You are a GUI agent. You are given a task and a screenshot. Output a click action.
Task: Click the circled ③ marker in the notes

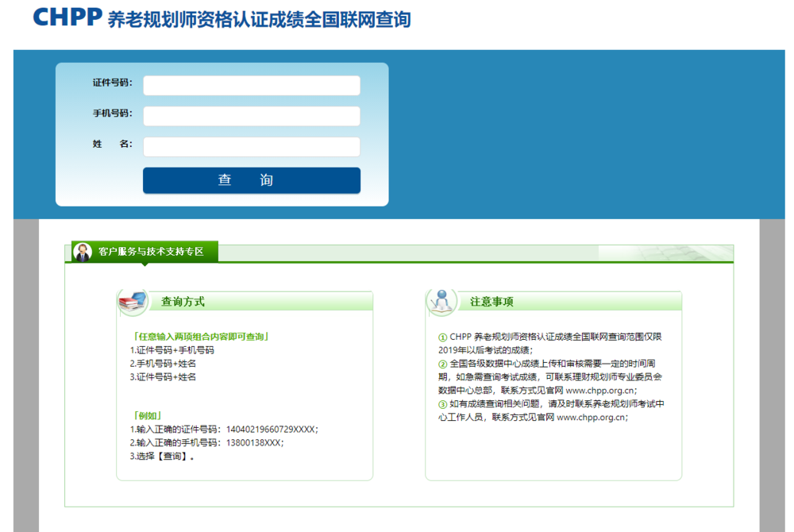(442, 404)
